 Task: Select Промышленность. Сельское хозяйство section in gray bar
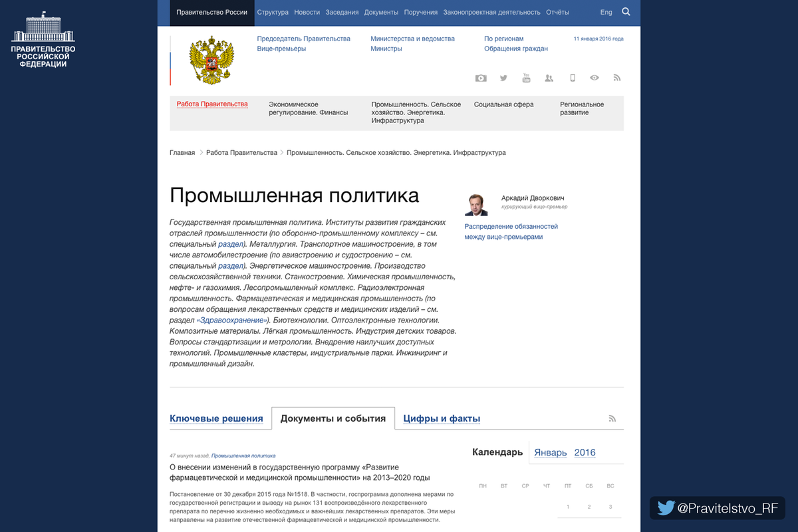416,112
